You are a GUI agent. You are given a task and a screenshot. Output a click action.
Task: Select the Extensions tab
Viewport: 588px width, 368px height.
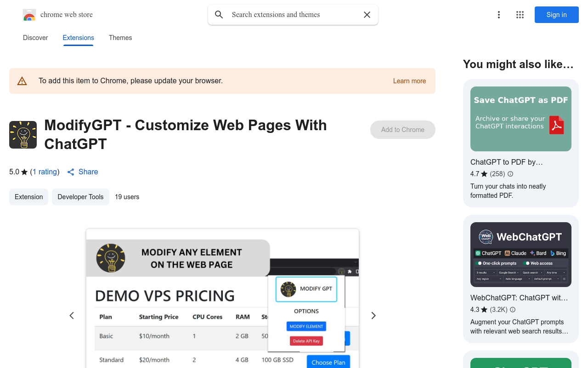pos(79,38)
